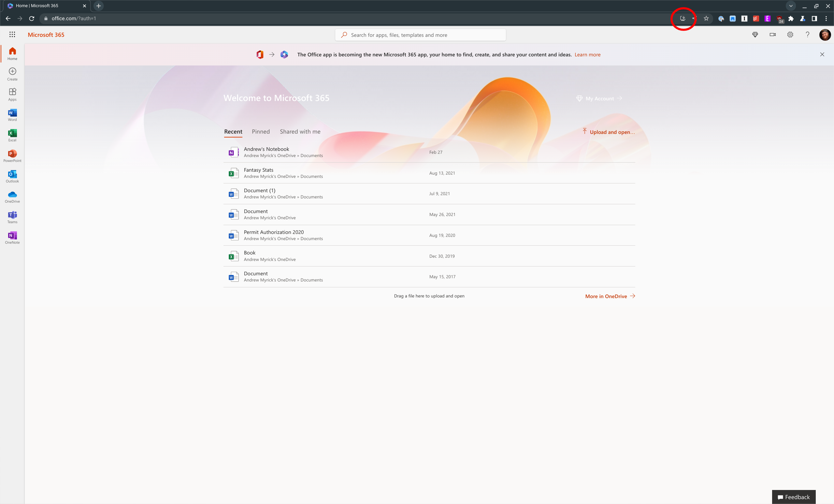
Task: Bookmark this page with the star icon
Action: (x=706, y=18)
